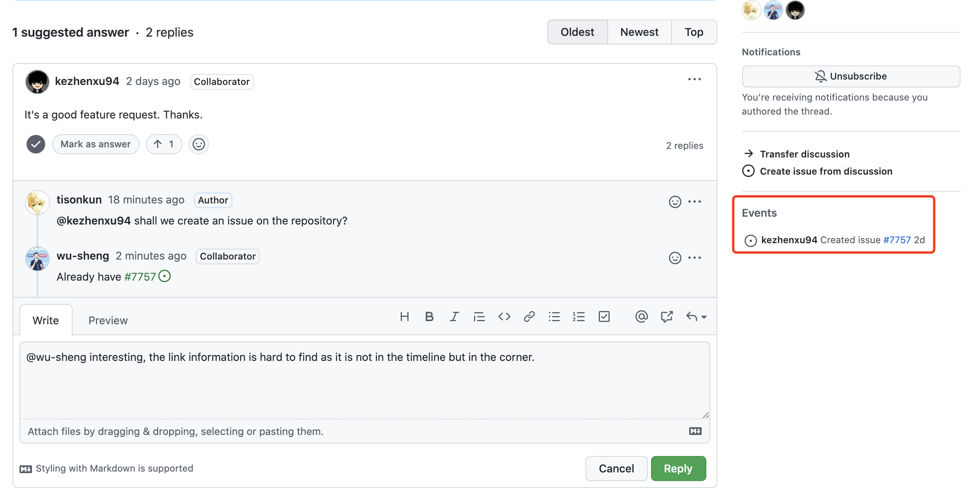
Task: Open issue #7757 link in Events
Action: [x=897, y=240]
